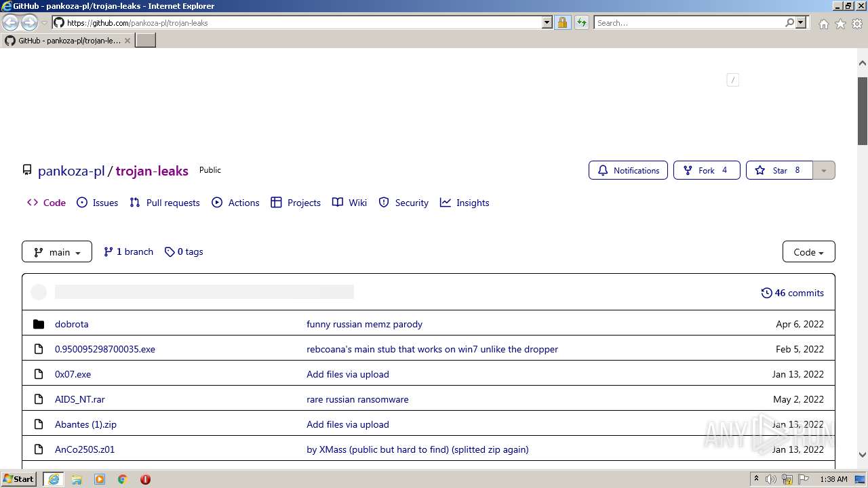Click the Refresh page icon
This screenshot has width=868, height=488.
pyautogui.click(x=582, y=22)
